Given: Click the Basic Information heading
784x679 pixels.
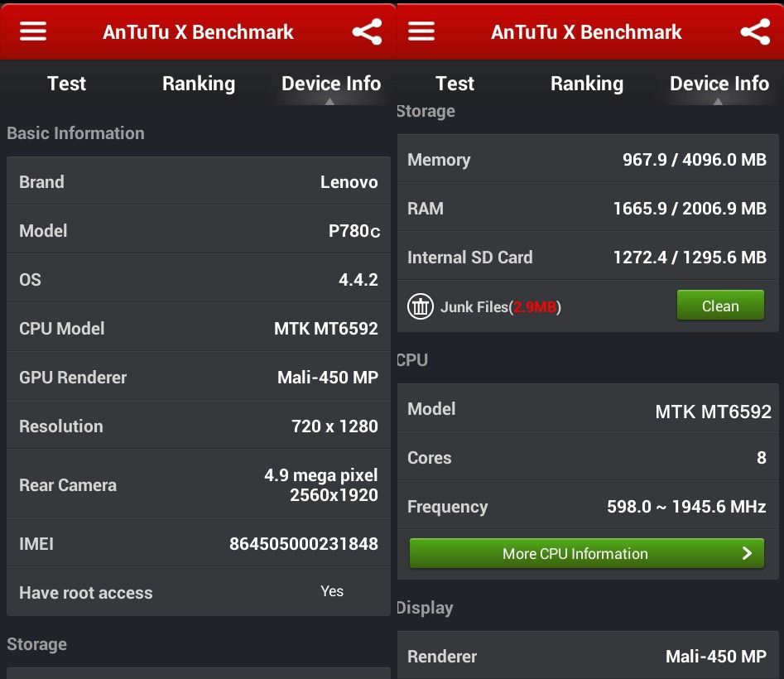Looking at the screenshot, I should 75,133.
